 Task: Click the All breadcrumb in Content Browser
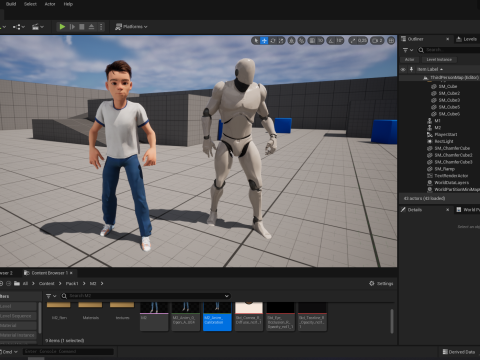pos(25,284)
